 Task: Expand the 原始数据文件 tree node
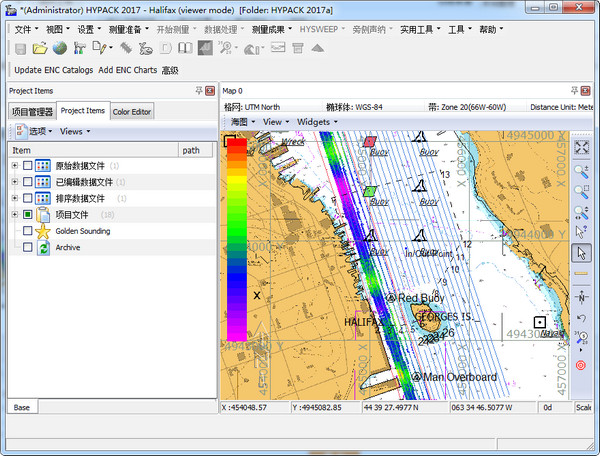[x=15, y=166]
